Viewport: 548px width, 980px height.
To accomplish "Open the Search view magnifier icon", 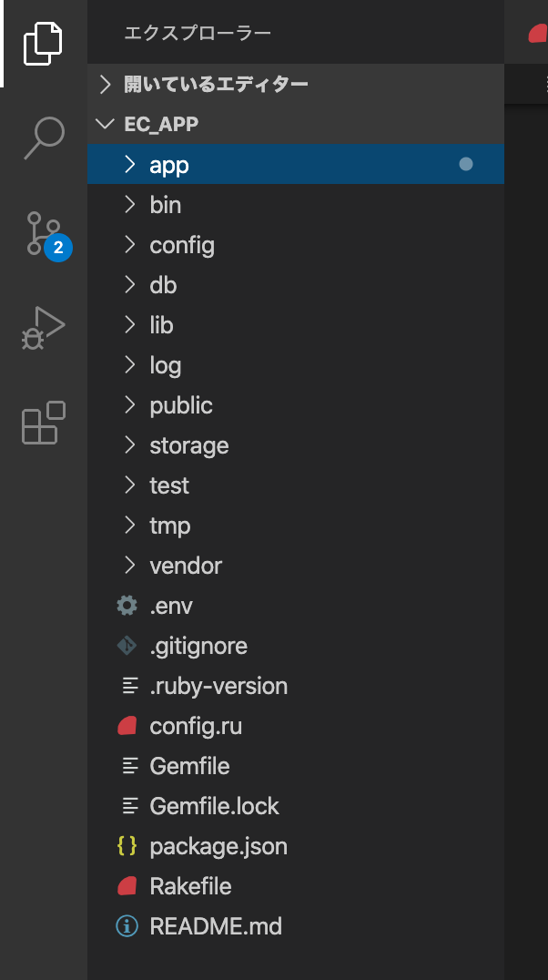I will (44, 138).
